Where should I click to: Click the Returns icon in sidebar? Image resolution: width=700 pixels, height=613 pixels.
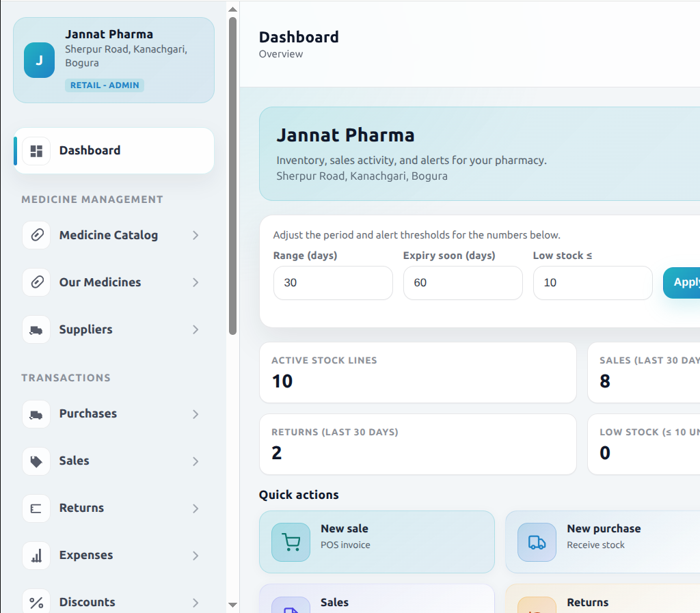[36, 508]
